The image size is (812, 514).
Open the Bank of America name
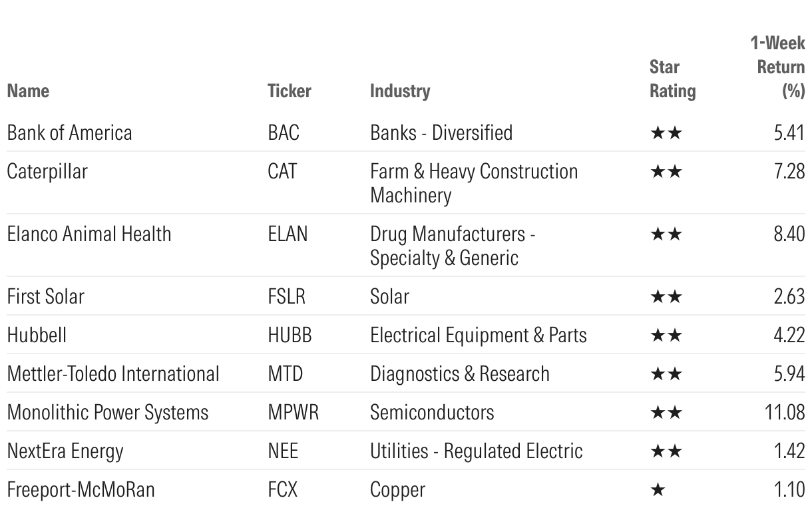tap(69, 132)
